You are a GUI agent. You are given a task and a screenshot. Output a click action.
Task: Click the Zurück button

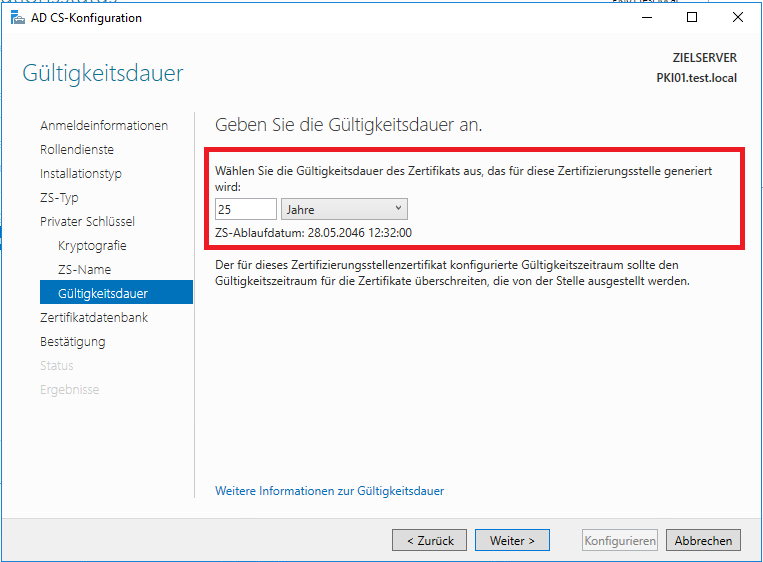coord(429,541)
